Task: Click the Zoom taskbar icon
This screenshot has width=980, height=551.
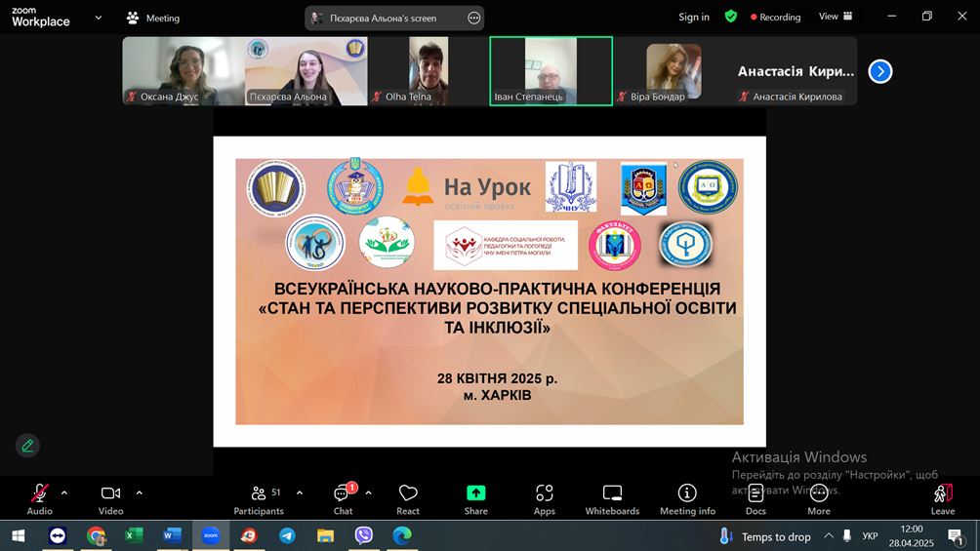Action: point(211,535)
